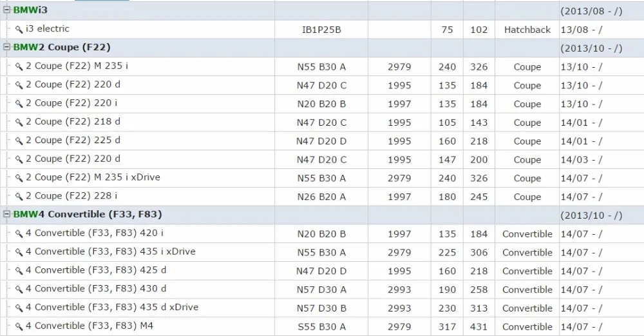The height and width of the screenshot is (336, 644).
Task: Click the 143 horsepower value
Action: [479, 123]
